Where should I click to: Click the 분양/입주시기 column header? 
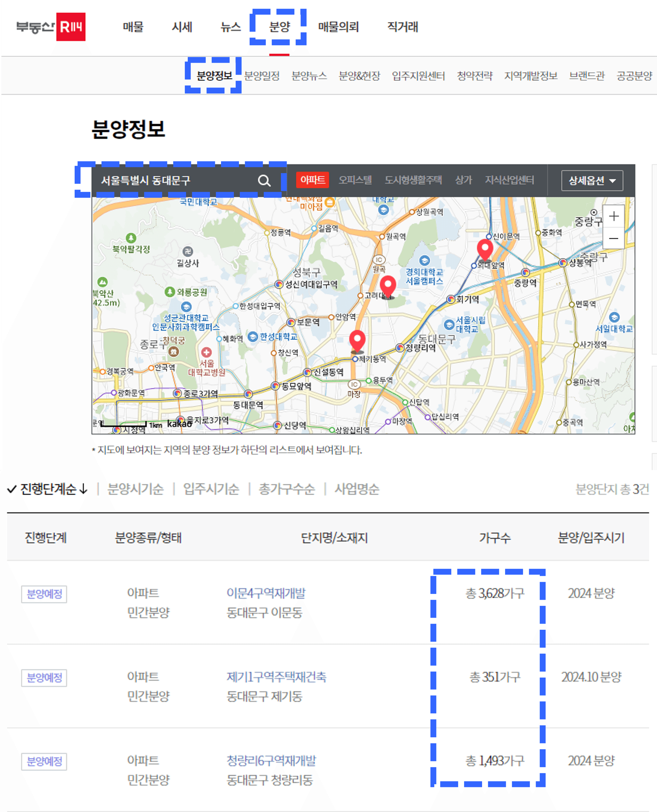coord(591,537)
